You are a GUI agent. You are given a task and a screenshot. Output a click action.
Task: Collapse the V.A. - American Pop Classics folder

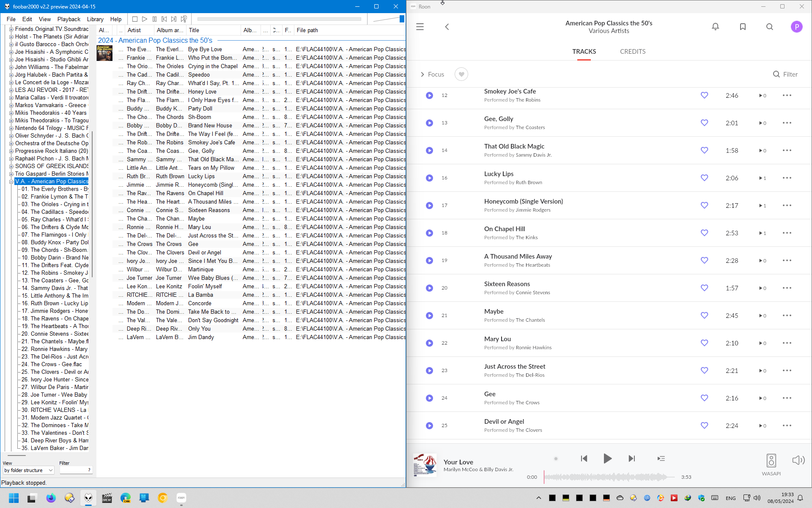[x=11, y=182]
